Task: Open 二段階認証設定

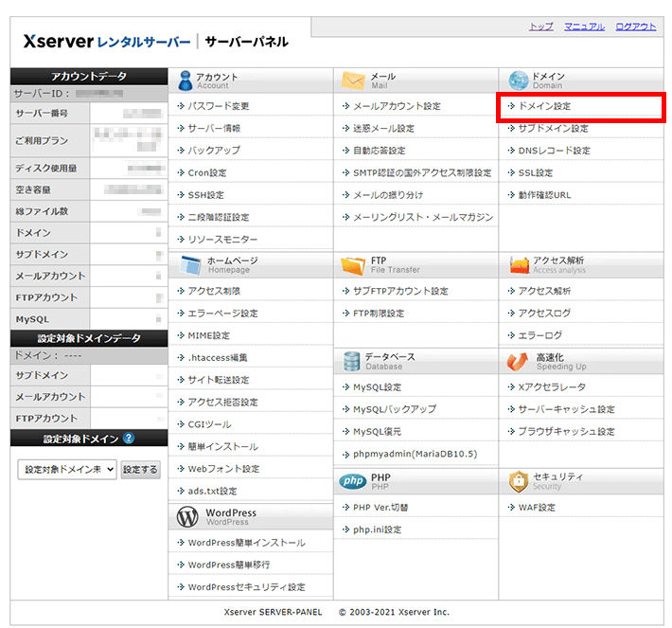Action: coord(218,218)
